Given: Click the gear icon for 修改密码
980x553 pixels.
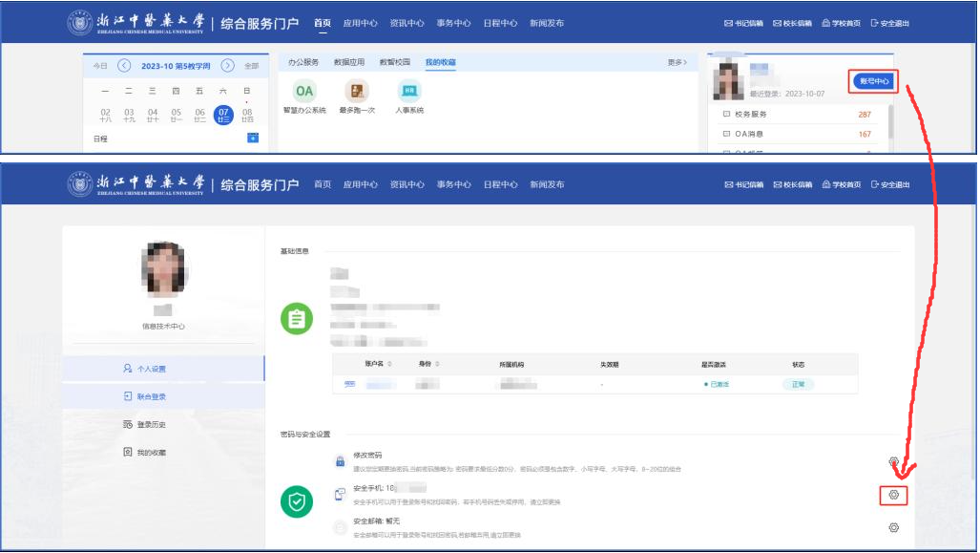Looking at the screenshot, I should coord(893,462).
